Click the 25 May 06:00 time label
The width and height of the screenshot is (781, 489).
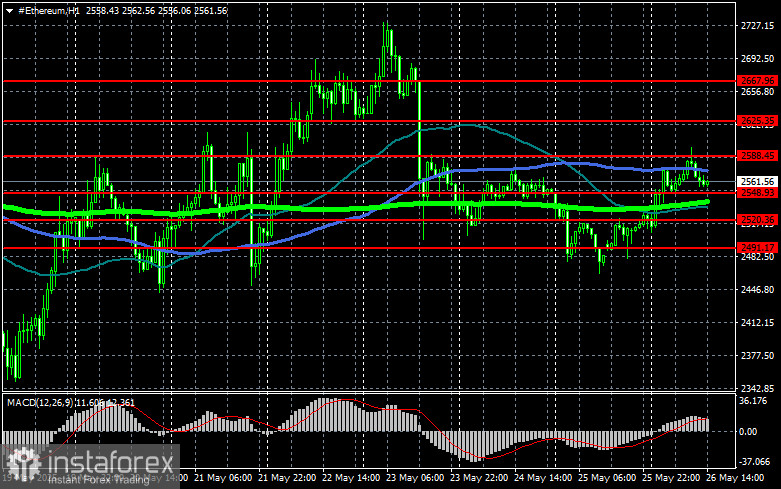(607, 478)
